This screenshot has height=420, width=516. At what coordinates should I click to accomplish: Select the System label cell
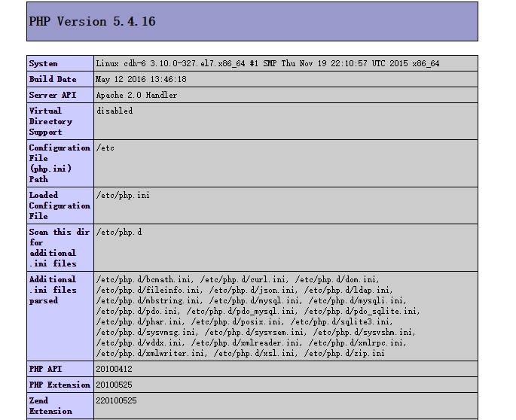60,63
